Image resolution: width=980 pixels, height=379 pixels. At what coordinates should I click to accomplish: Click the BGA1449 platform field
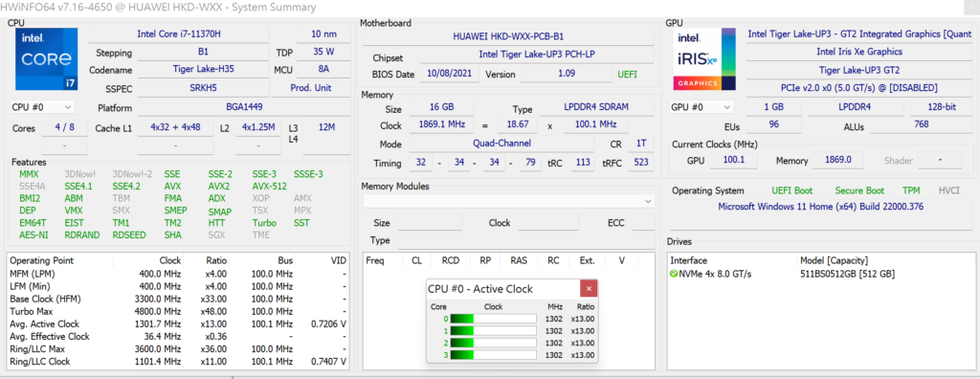tap(243, 107)
